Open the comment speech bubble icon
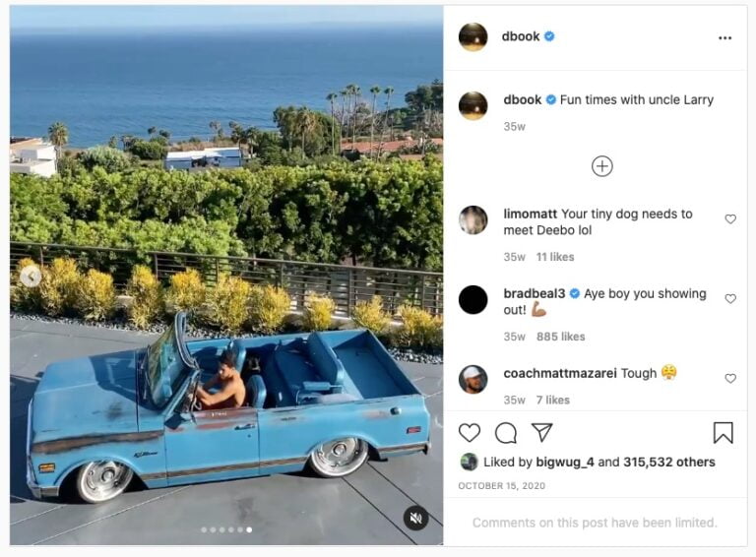The image size is (756, 557). (x=506, y=432)
